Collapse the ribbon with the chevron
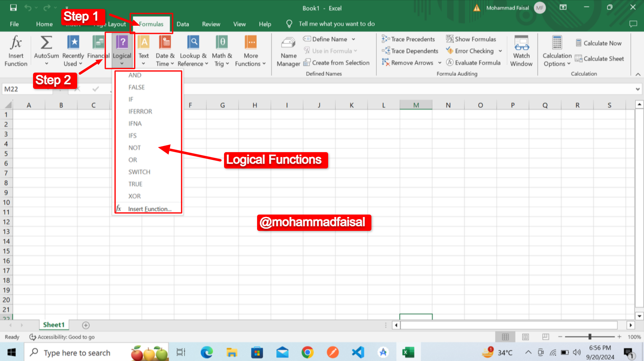Image resolution: width=644 pixels, height=361 pixels. click(x=638, y=74)
